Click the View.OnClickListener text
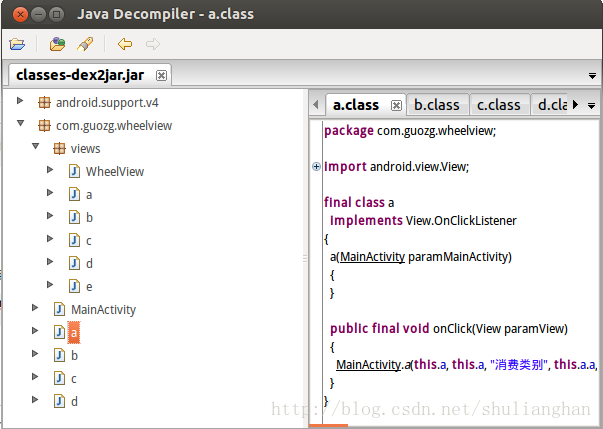The width and height of the screenshot is (603, 429). [461, 221]
